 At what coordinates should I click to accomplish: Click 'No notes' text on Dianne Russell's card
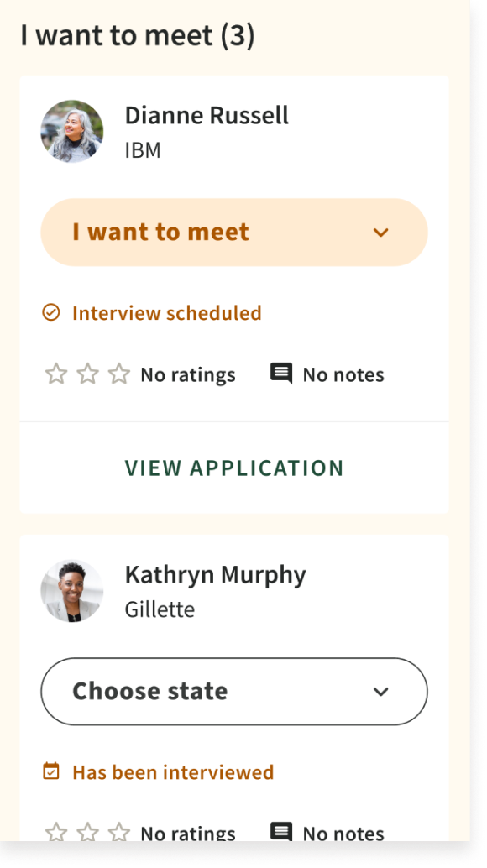tap(343, 375)
